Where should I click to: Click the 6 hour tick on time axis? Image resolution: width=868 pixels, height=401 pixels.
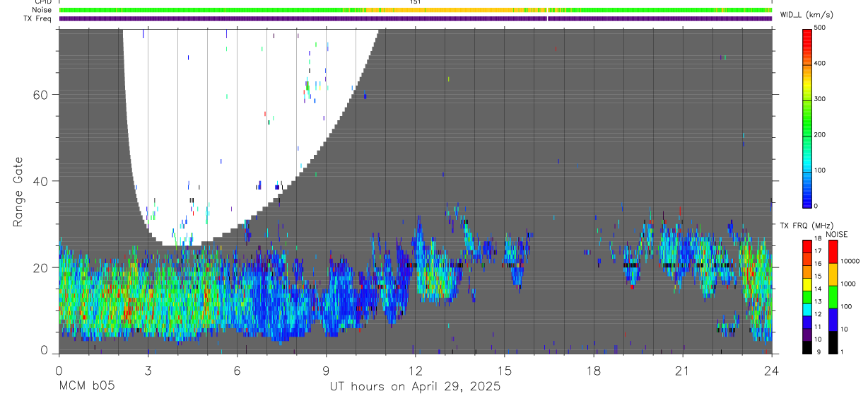pos(237,371)
